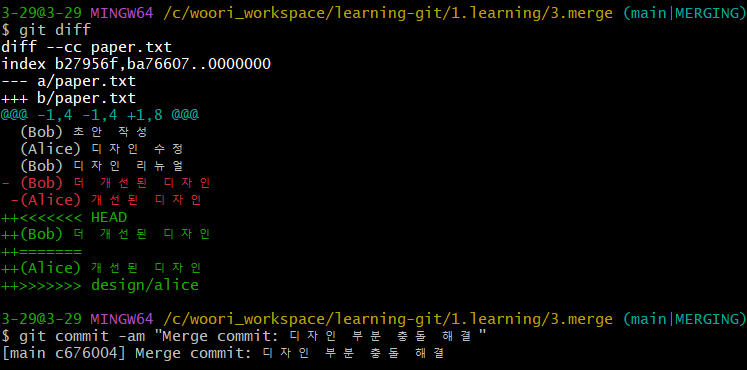The height and width of the screenshot is (370, 747).
Task: Click the '++>>>>>>> design/alice' conflict marker
Action: click(x=100, y=285)
